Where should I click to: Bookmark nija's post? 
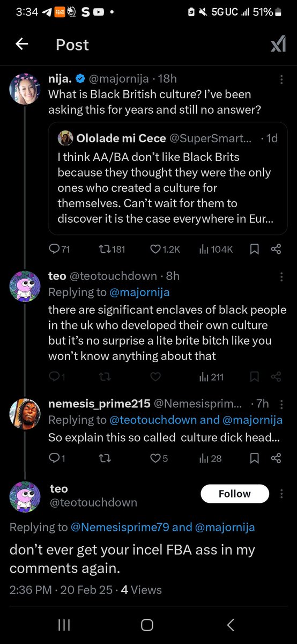(255, 249)
